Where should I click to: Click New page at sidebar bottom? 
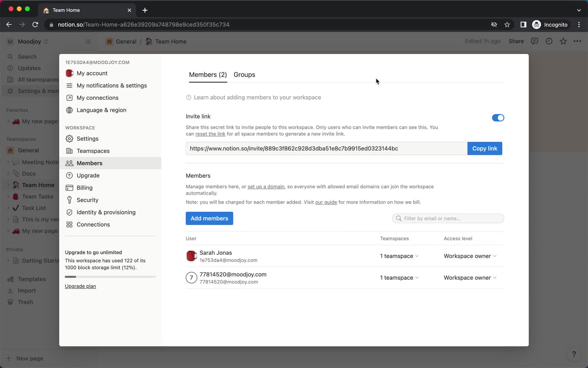(x=29, y=358)
